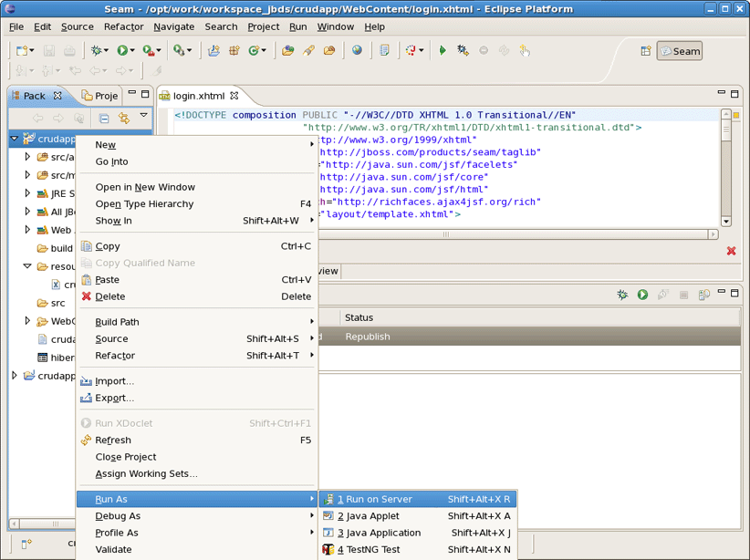Viewport: 750px width, 560px height.
Task: Click the Seam perspective button
Action: [679, 51]
